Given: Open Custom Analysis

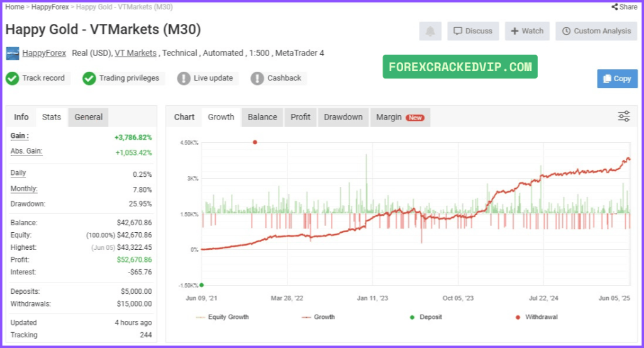Looking at the screenshot, I should tap(596, 31).
